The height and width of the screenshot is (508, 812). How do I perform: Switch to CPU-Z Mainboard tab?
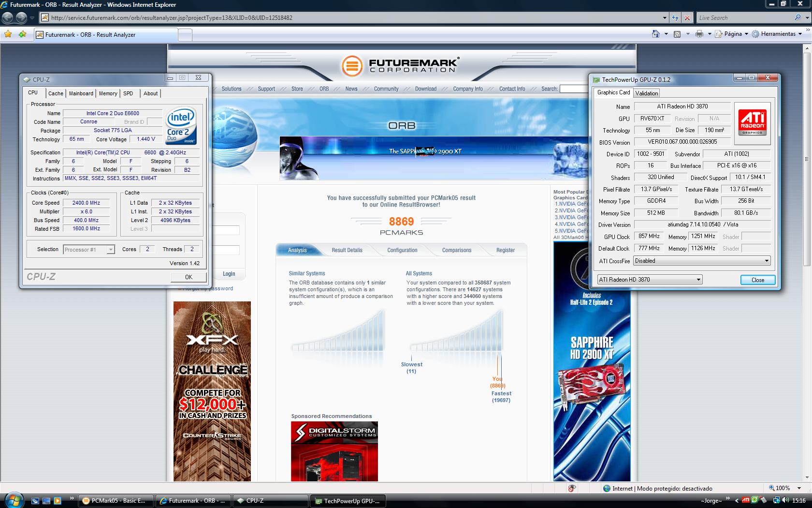(81, 93)
